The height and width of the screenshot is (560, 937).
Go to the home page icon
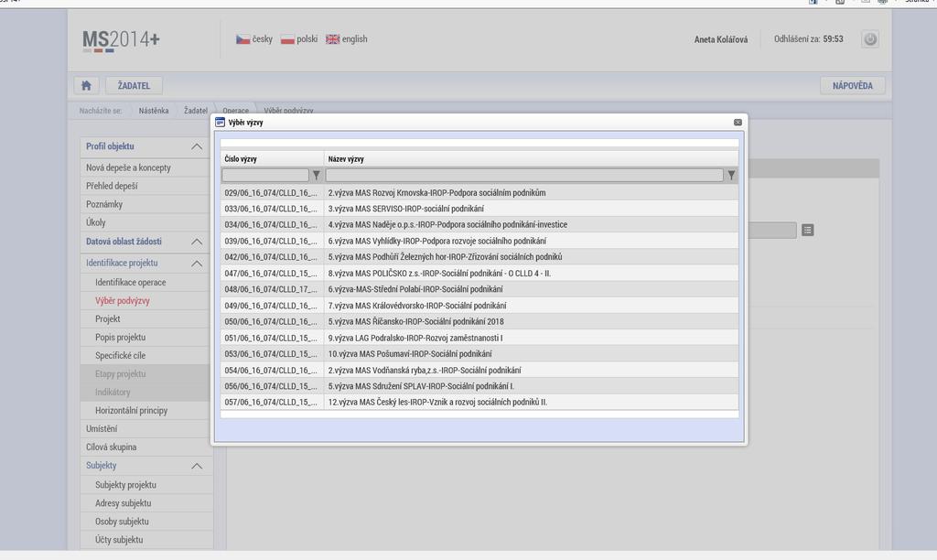86,85
